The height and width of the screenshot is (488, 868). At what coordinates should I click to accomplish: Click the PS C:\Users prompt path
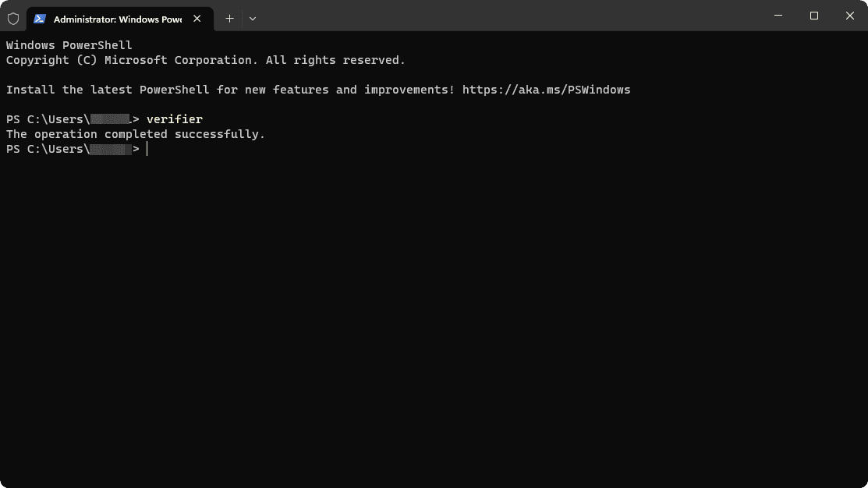click(47, 118)
